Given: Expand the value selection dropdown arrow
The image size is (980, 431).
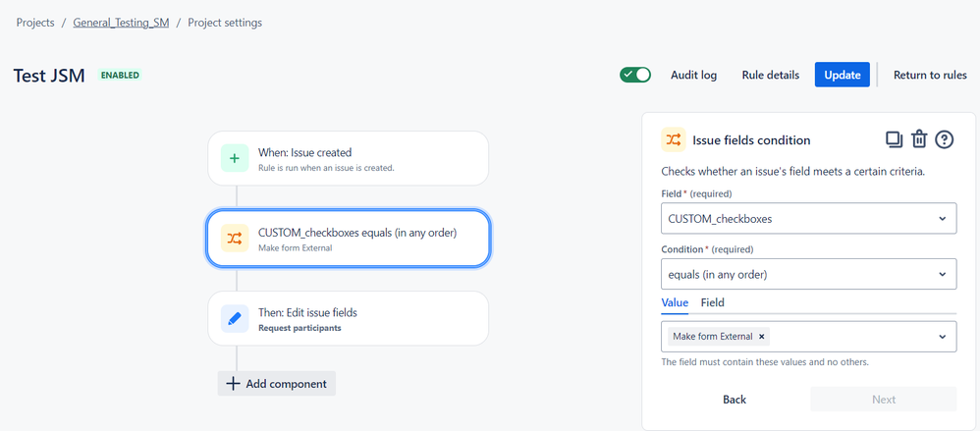Looking at the screenshot, I should click(942, 337).
